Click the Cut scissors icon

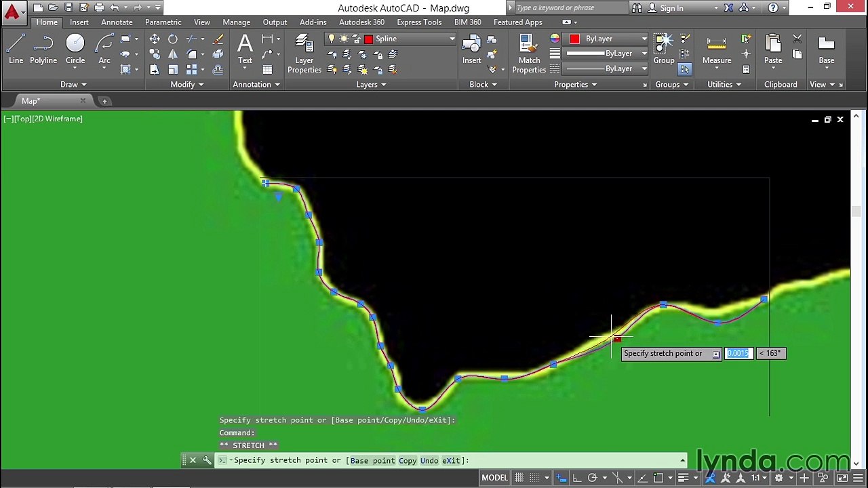(797, 39)
